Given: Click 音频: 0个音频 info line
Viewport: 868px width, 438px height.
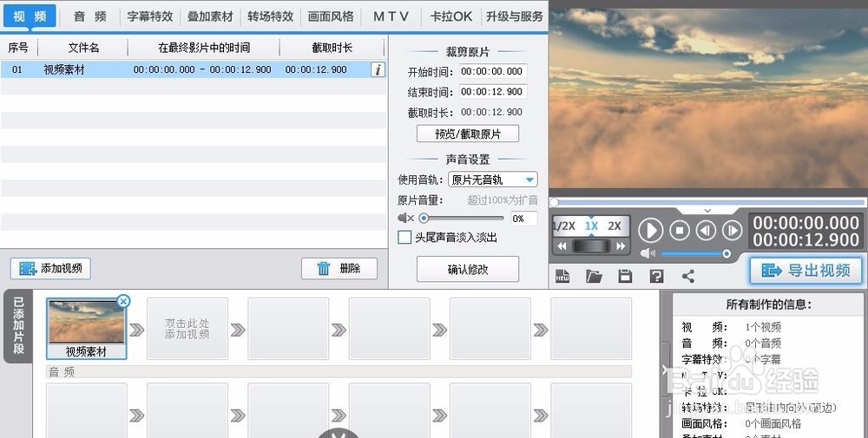Looking at the screenshot, I should (x=731, y=343).
